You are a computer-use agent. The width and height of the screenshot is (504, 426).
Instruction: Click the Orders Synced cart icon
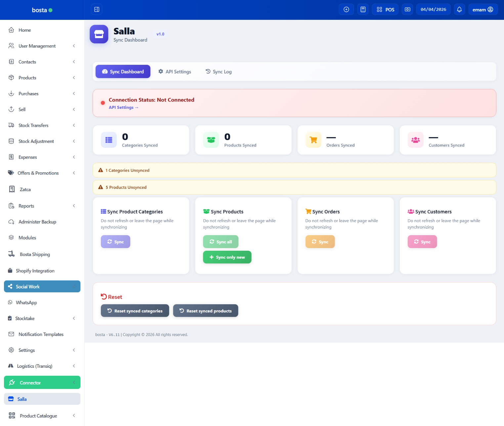[x=313, y=140]
